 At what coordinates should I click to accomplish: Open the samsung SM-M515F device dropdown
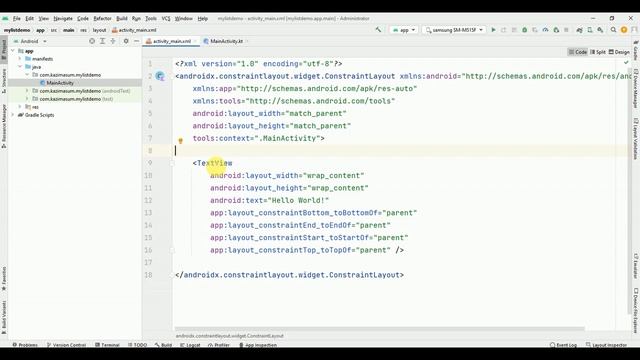[x=454, y=30]
